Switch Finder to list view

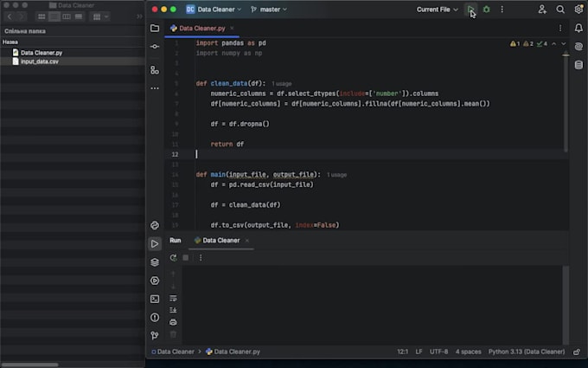tap(54, 16)
